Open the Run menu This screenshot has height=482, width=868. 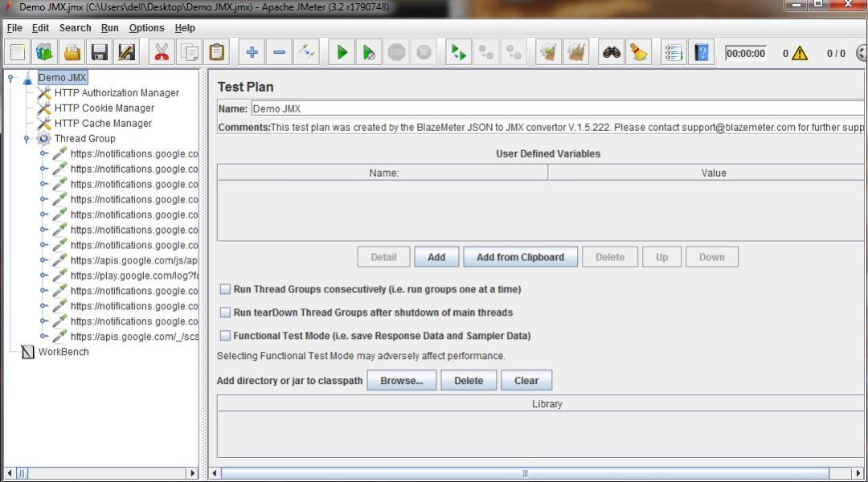109,27
